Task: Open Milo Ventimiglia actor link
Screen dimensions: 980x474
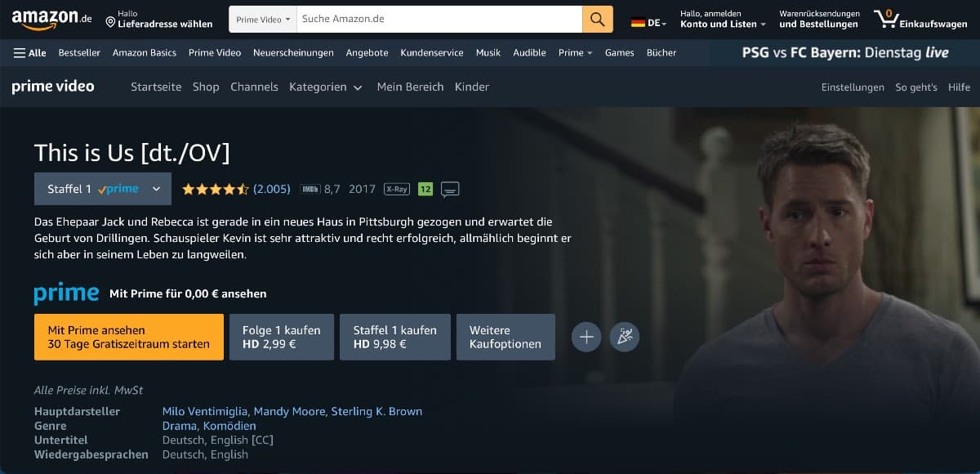Action: [207, 411]
